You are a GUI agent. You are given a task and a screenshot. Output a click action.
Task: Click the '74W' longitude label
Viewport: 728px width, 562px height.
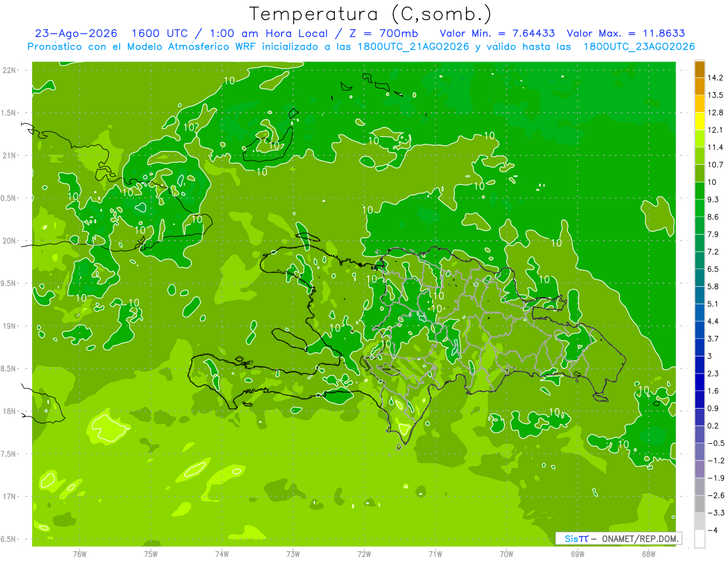click(x=222, y=554)
